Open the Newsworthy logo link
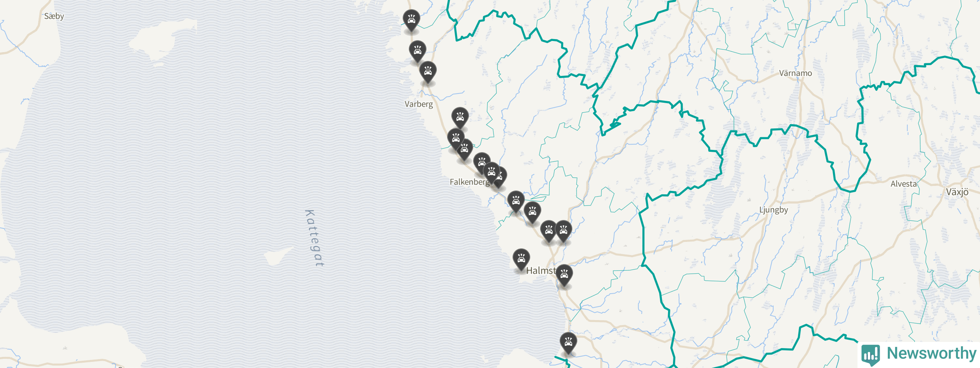Screen dimensions: 980x368 pos(919,354)
